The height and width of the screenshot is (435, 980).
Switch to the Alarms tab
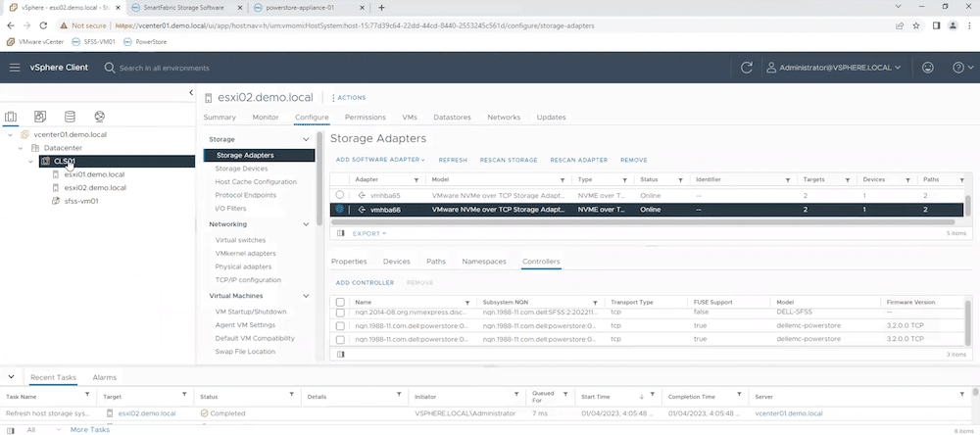[105, 377]
